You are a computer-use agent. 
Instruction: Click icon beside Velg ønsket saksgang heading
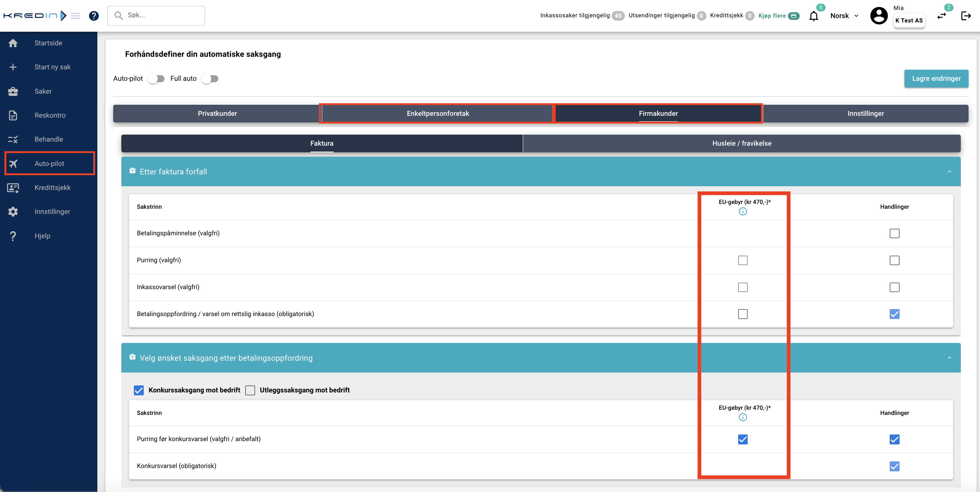[132, 357]
